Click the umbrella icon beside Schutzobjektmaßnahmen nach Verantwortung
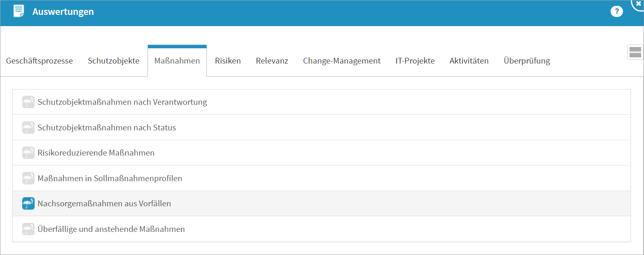This screenshot has width=644, height=255. tap(28, 102)
